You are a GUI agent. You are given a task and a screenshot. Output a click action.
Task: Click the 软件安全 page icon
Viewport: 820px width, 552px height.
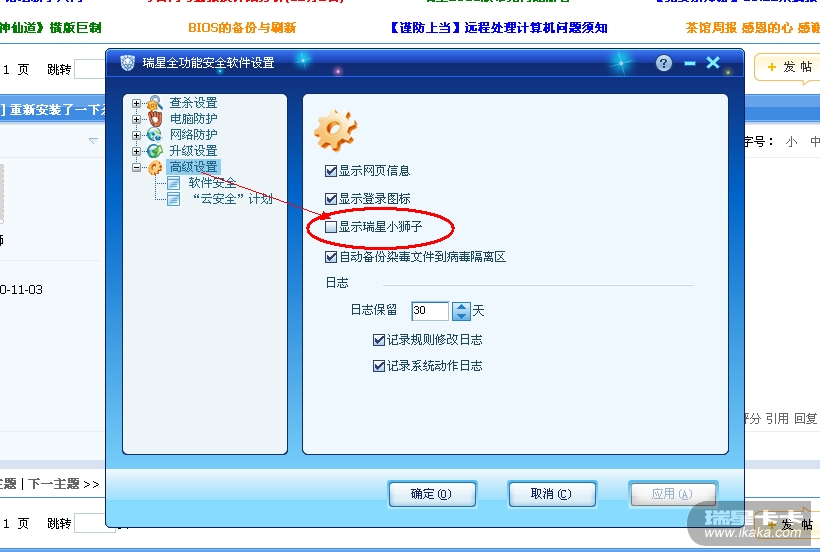pyautogui.click(x=174, y=183)
